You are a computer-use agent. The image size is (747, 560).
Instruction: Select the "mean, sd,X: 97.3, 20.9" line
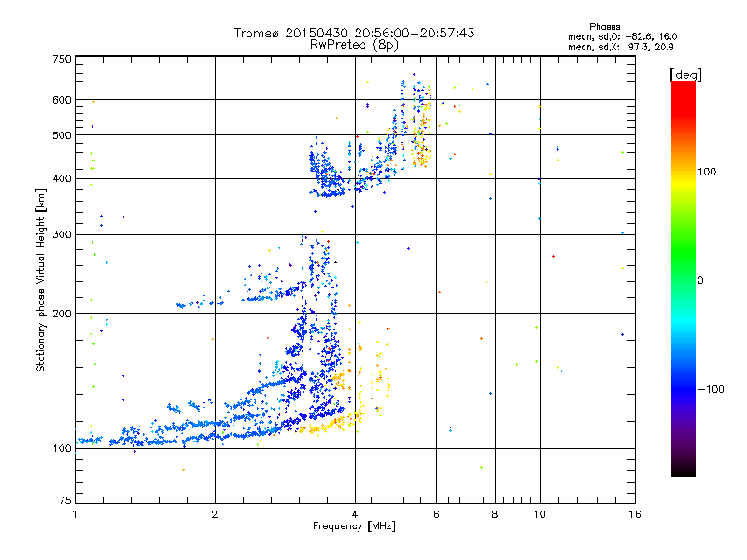point(620,47)
